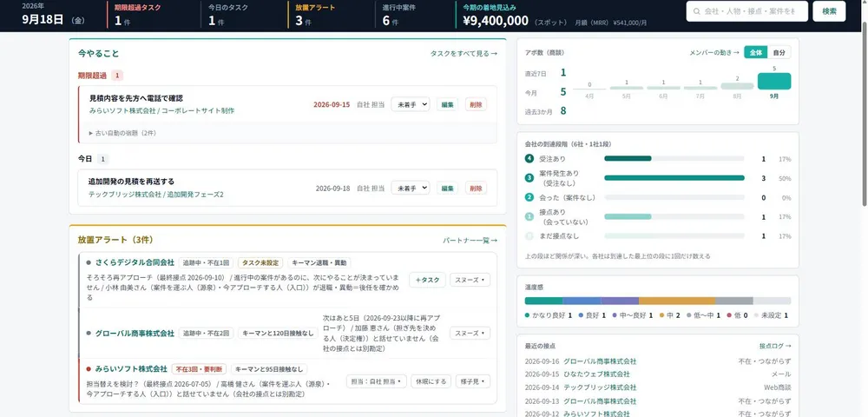Click the 受注あり progress bar
Viewport: 868px width, 417px height.
coord(674,159)
